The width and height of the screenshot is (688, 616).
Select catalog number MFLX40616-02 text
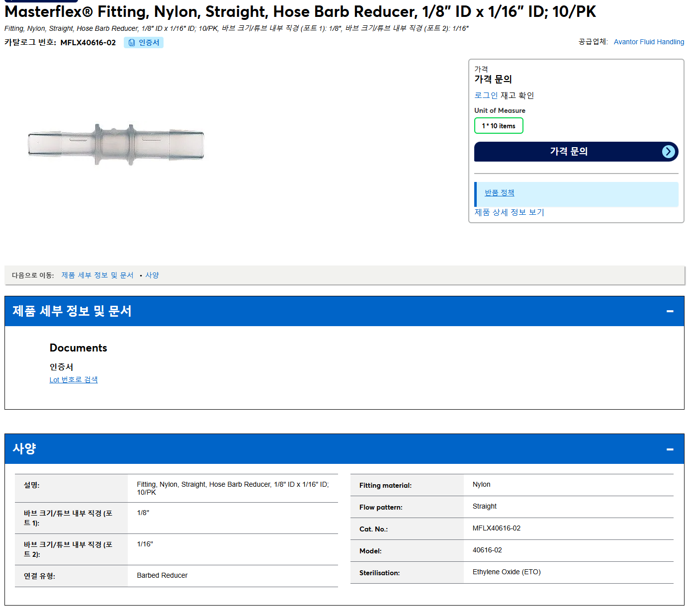coord(88,43)
